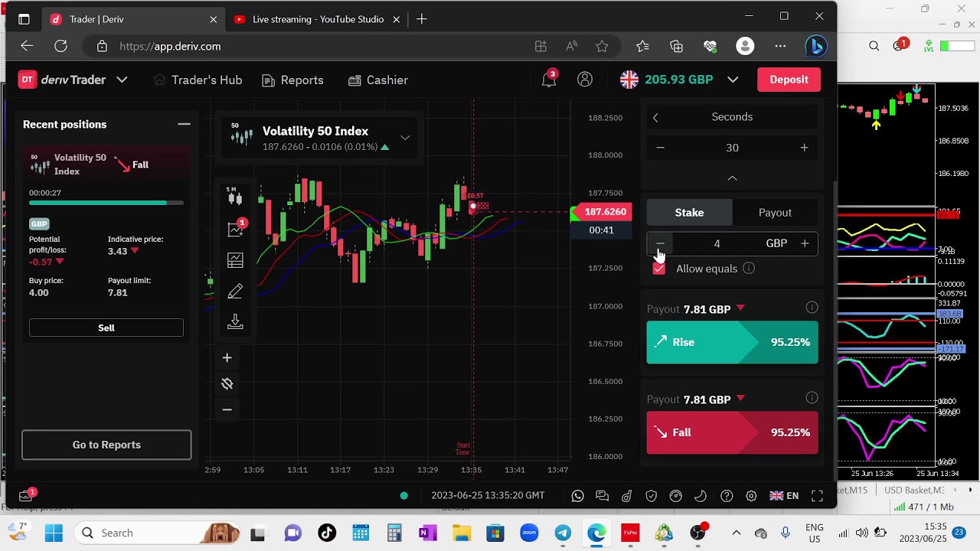The image size is (980, 551).
Task: Open Edge browser essentials heart icon
Action: (710, 47)
